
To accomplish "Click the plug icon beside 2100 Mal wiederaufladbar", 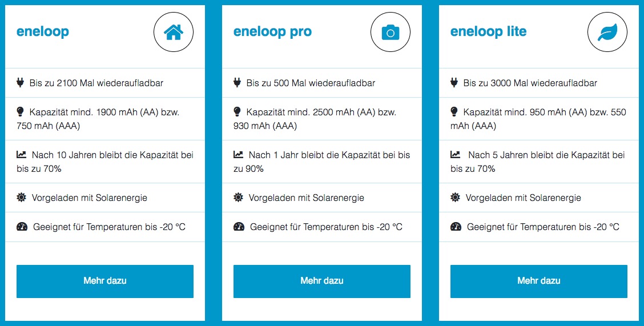I will 21,83.
